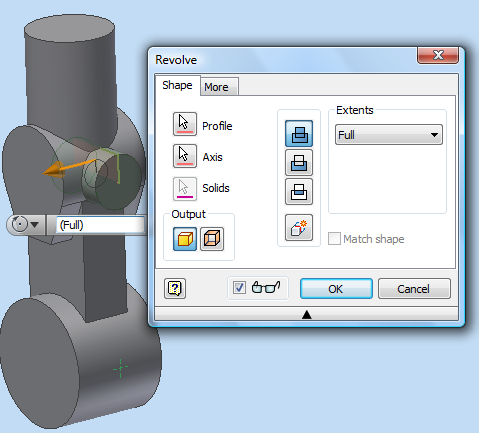Click the Cancel button

point(414,289)
